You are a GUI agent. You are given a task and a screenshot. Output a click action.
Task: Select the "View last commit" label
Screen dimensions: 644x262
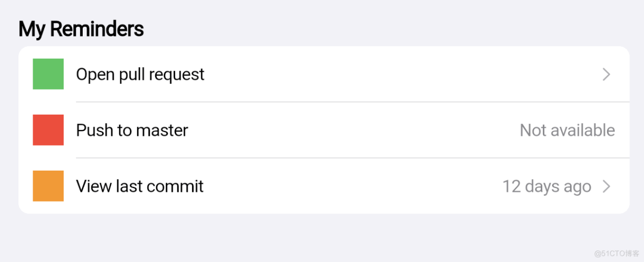[x=139, y=186]
